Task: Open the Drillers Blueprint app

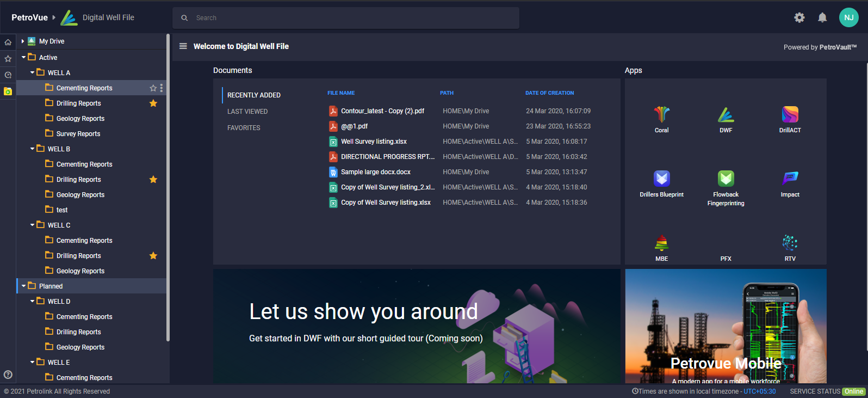Action: [661, 179]
